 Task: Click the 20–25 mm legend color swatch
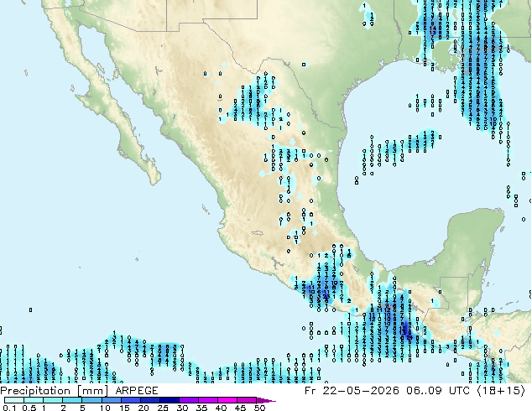pos(149,400)
